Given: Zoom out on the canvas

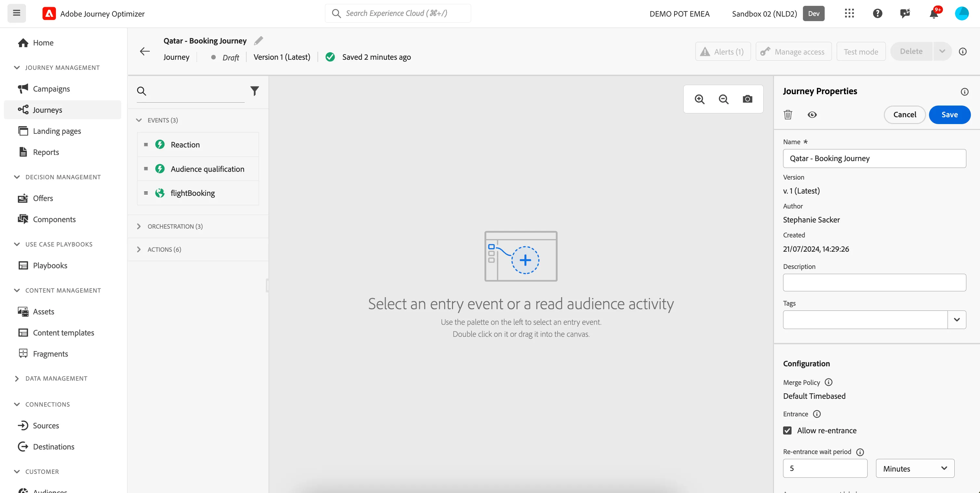Looking at the screenshot, I should (723, 99).
